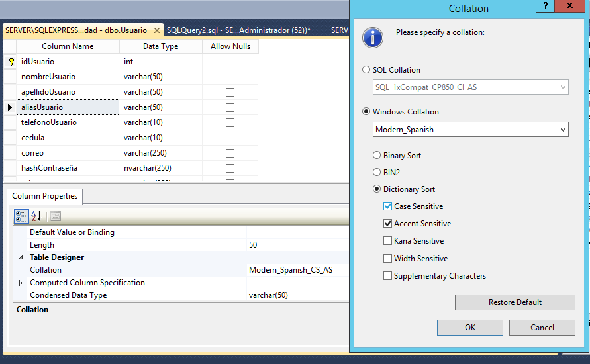Expand Computed Column Specification property

pyautogui.click(x=20, y=283)
